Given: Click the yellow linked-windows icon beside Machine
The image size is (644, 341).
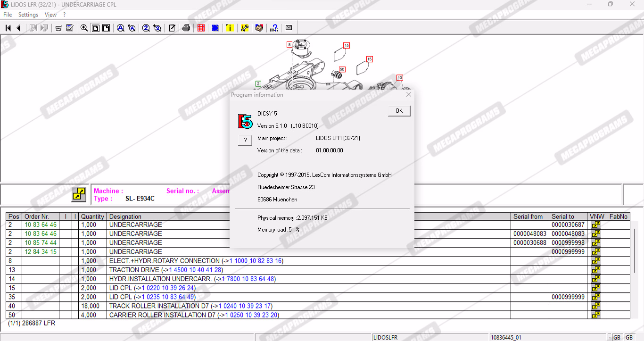Looking at the screenshot, I should [79, 194].
